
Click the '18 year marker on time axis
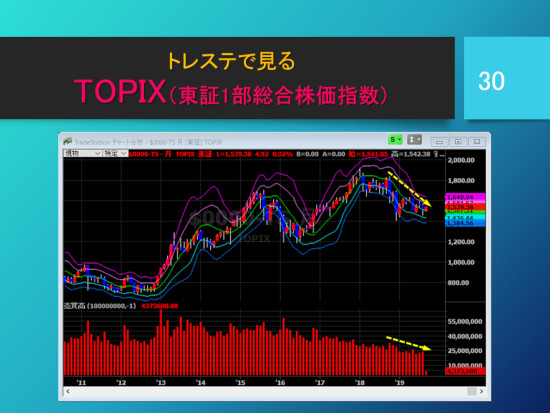[x=360, y=382]
